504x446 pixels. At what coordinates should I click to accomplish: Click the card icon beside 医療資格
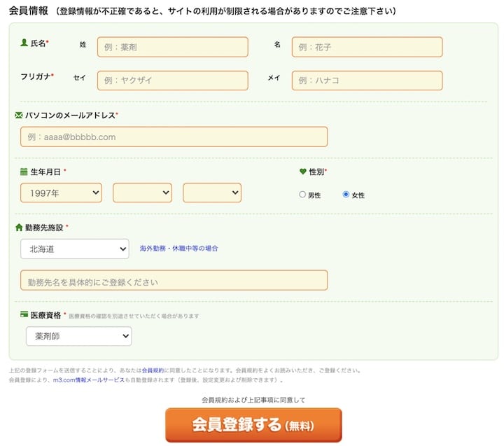(24, 315)
